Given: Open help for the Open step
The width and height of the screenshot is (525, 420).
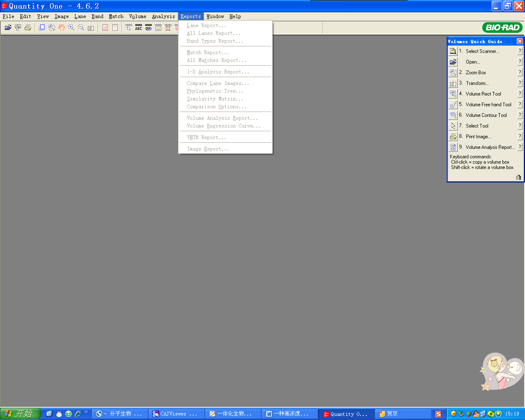Looking at the screenshot, I should (x=520, y=62).
